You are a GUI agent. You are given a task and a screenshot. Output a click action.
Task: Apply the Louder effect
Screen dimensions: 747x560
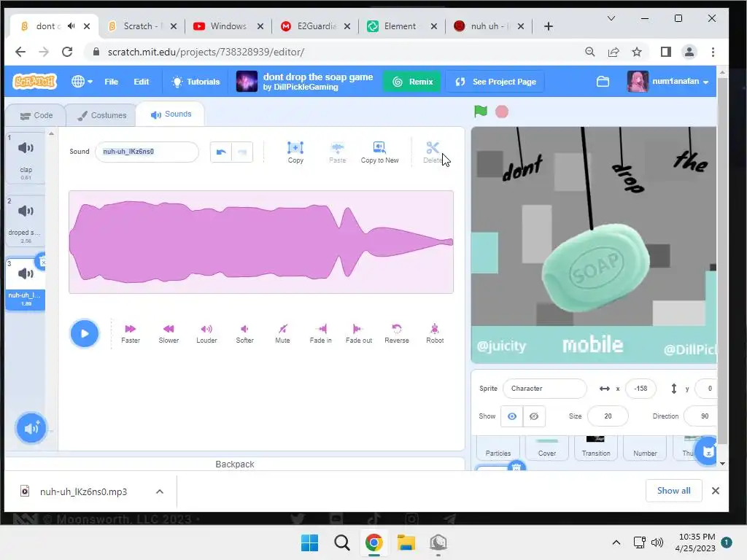click(206, 334)
